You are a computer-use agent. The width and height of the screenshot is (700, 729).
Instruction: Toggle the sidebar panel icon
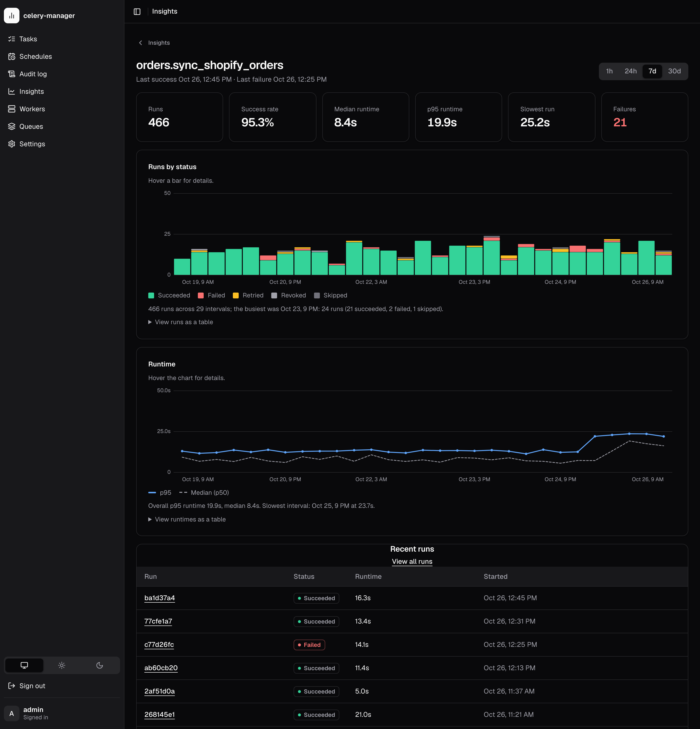137,11
